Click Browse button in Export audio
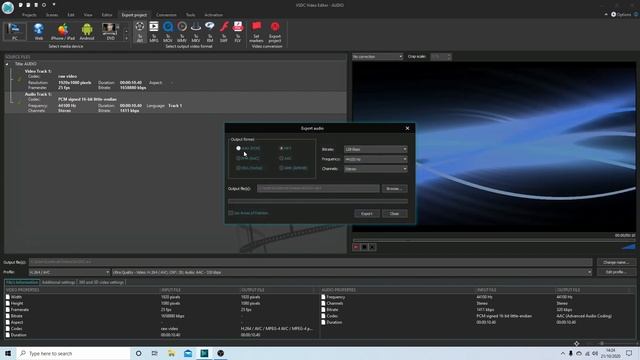 click(394, 189)
